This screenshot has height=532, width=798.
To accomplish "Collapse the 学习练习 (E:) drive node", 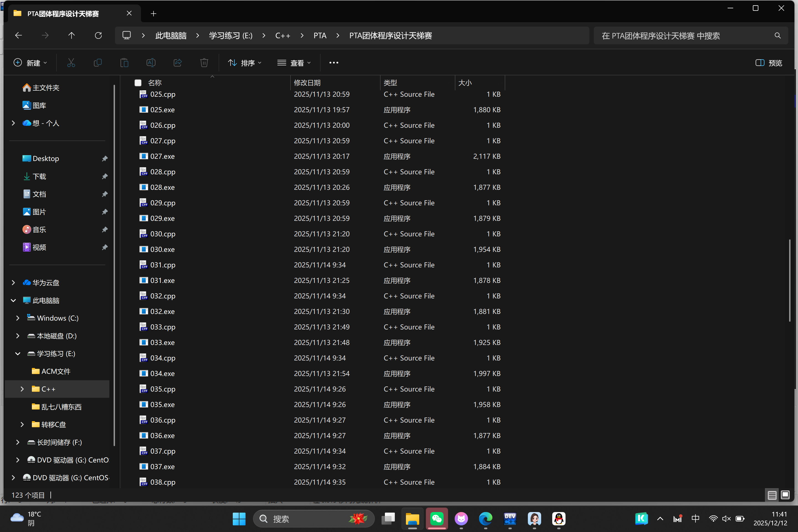I will click(x=18, y=354).
